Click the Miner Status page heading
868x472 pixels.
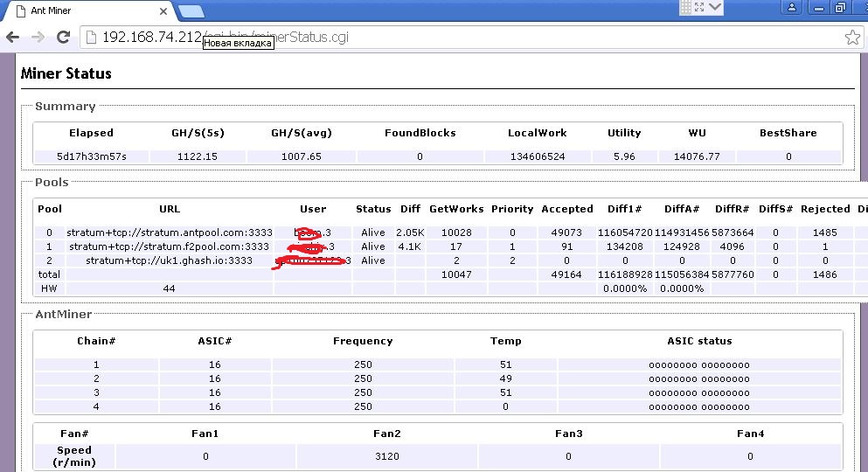(66, 73)
